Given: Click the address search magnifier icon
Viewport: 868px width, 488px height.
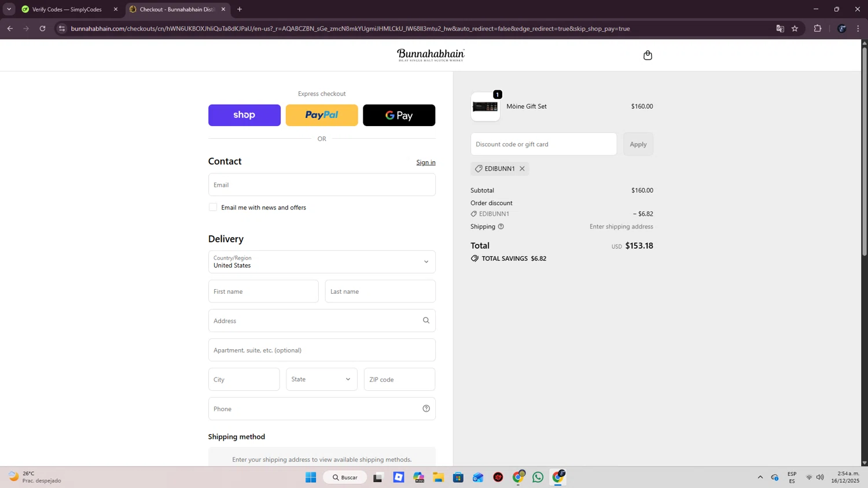Looking at the screenshot, I should tap(426, 320).
